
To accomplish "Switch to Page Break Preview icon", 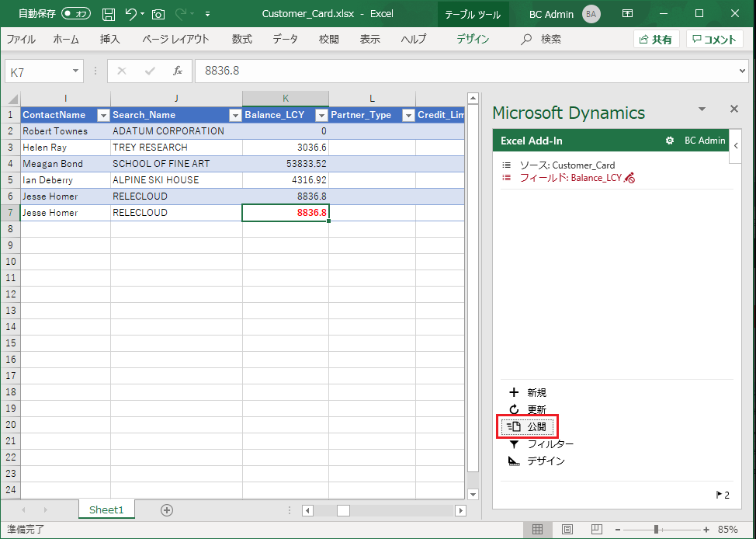I will click(597, 530).
